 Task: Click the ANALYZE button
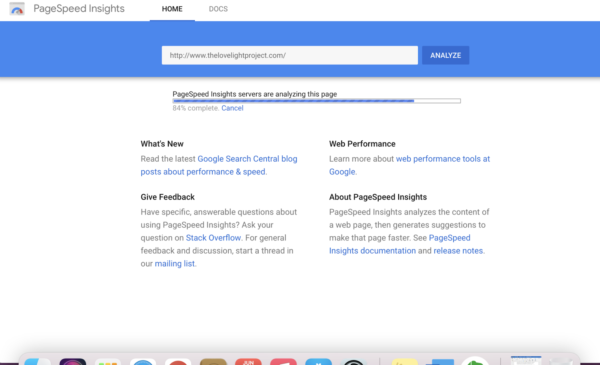445,55
